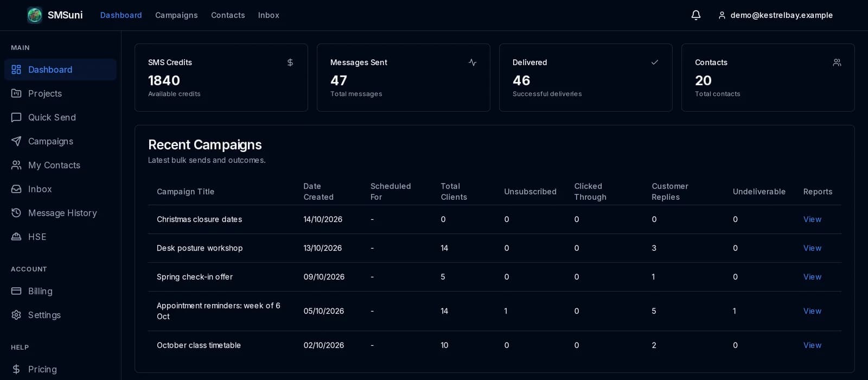Image resolution: width=868 pixels, height=380 pixels.
Task: Open the notifications bell icon
Action: (x=696, y=15)
